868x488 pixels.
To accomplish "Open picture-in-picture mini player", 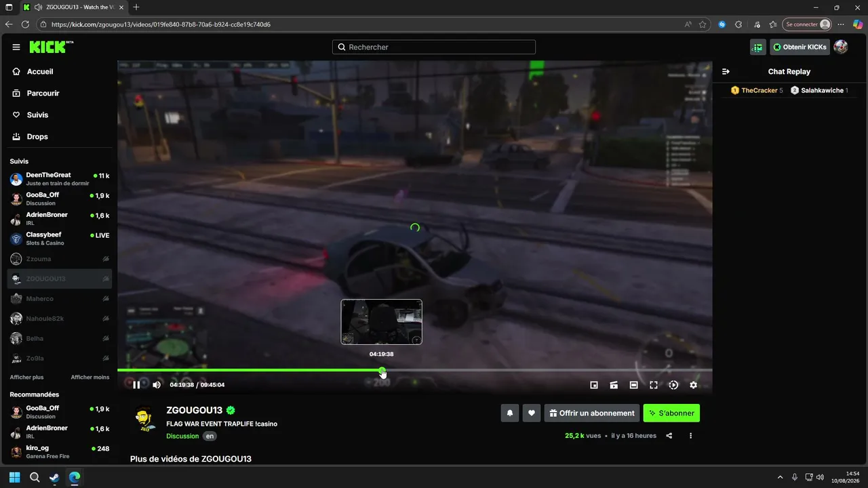I will coord(594,385).
